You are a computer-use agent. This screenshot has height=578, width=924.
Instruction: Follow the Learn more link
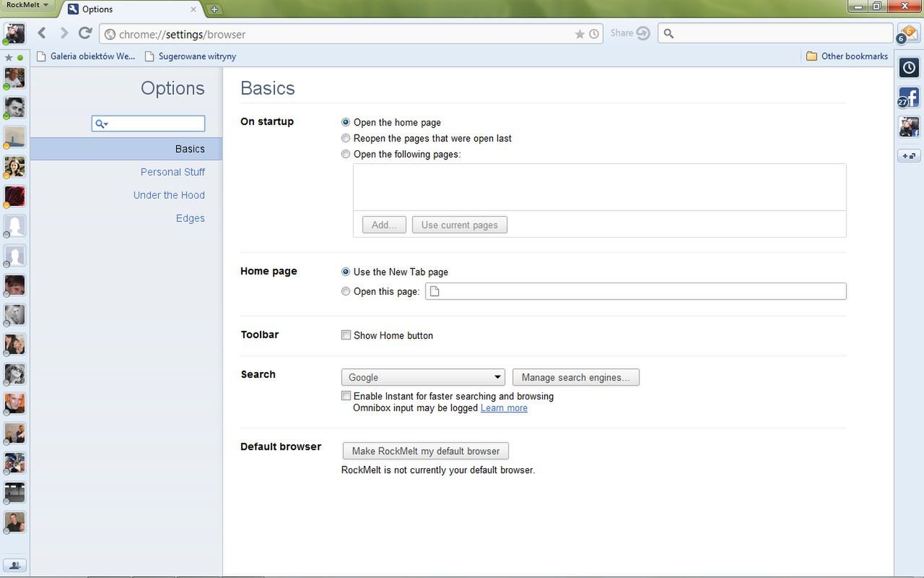(x=504, y=408)
